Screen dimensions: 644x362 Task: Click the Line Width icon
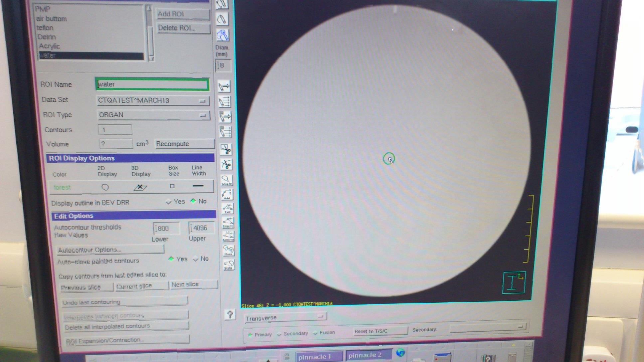(198, 186)
